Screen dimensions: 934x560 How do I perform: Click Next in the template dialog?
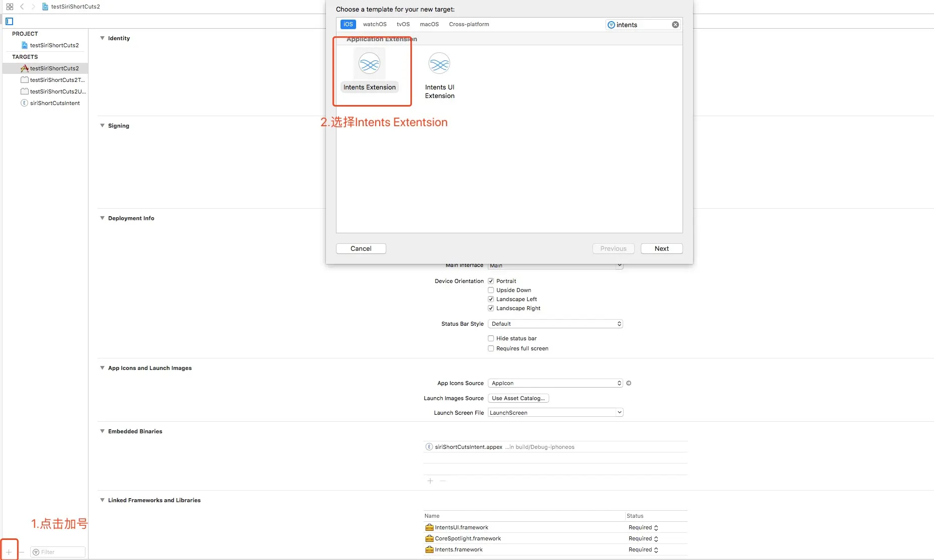coord(662,248)
